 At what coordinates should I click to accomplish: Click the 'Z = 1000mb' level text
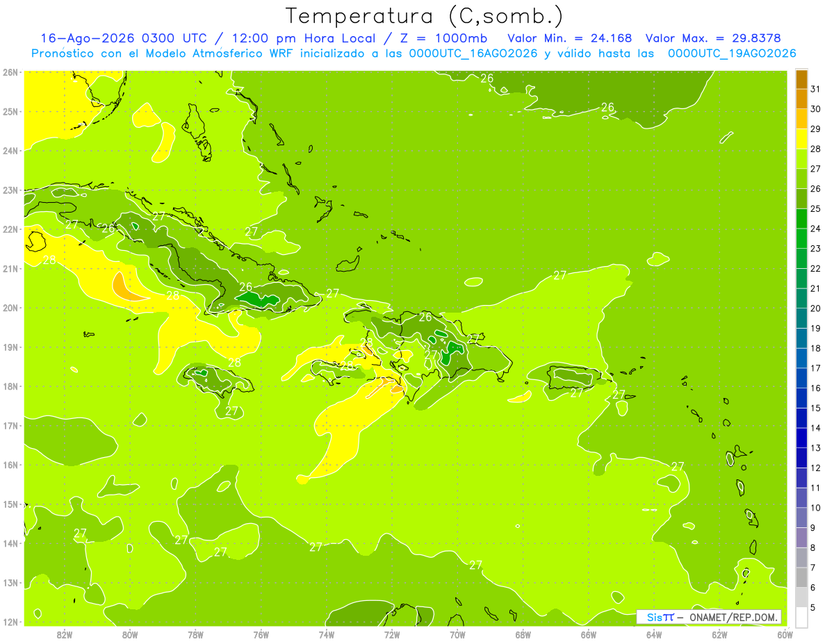(443, 38)
